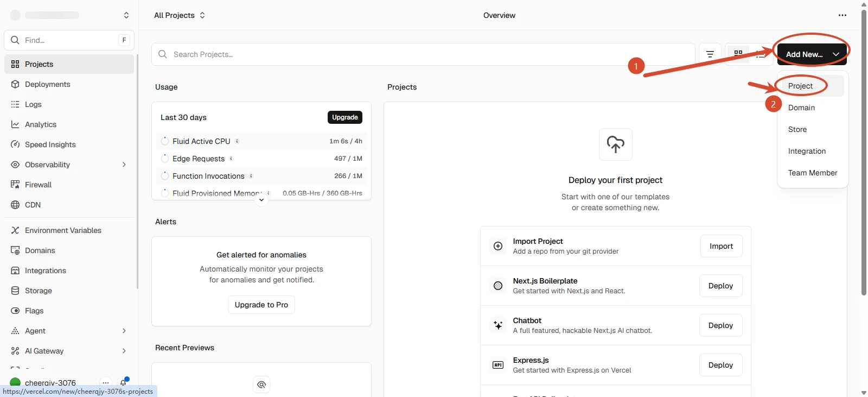868x397 pixels.
Task: Click the Next.js Boilerplate template icon
Action: pos(498,286)
